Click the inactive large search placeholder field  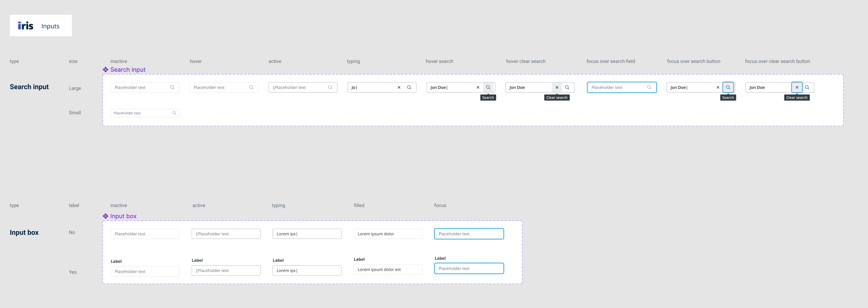145,88
